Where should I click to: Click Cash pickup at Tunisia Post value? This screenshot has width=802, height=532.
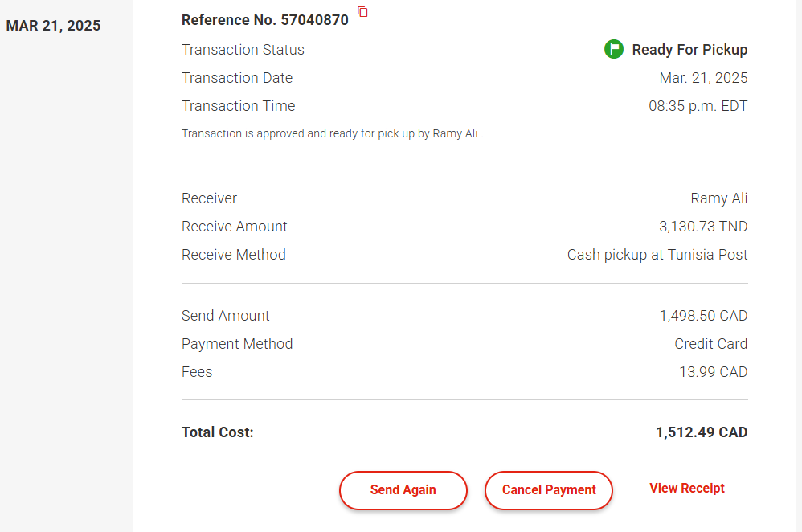click(657, 255)
